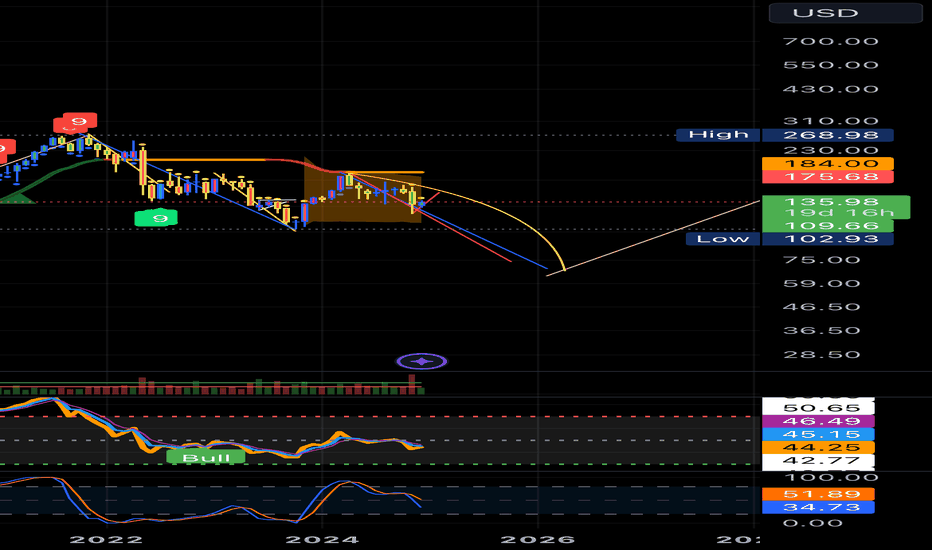
Task: Click the white 42.77 indicator value
Action: click(818, 460)
